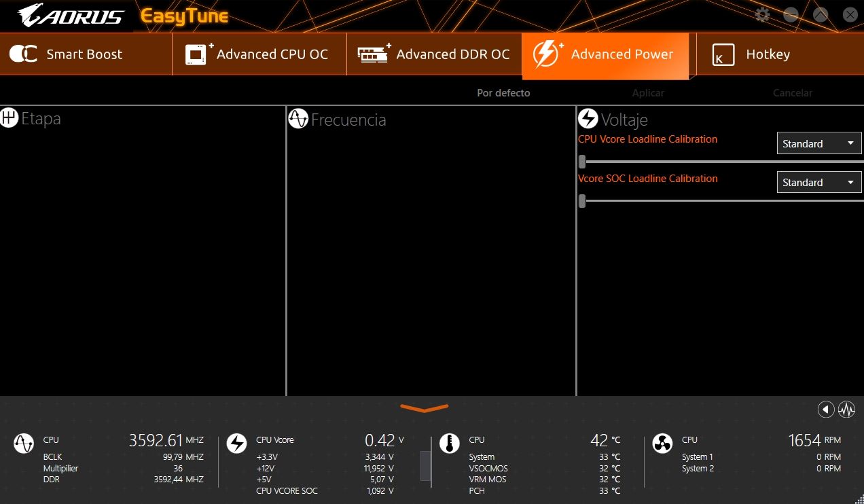The width and height of the screenshot is (864, 504).
Task: Click the CPU temperature thermometer icon
Action: pyautogui.click(x=450, y=444)
